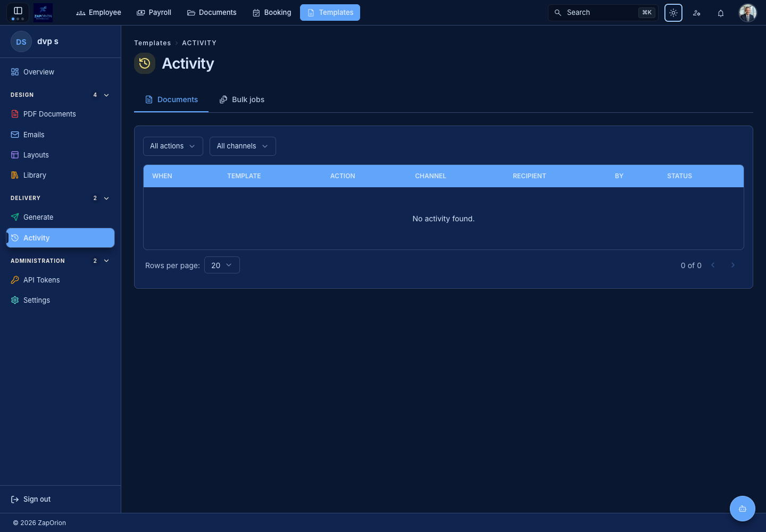Viewport: 766px width, 532px height.
Task: Open PDF Documents
Action: 60,114
